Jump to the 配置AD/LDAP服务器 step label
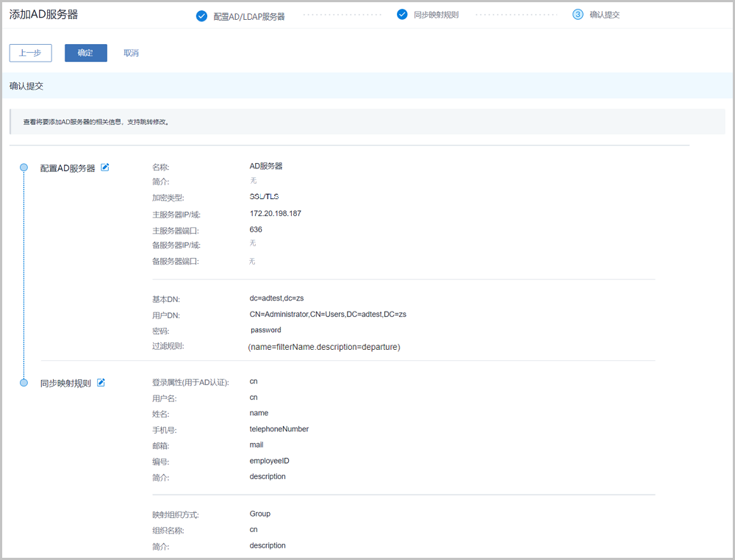This screenshot has height=560, width=735. [249, 15]
